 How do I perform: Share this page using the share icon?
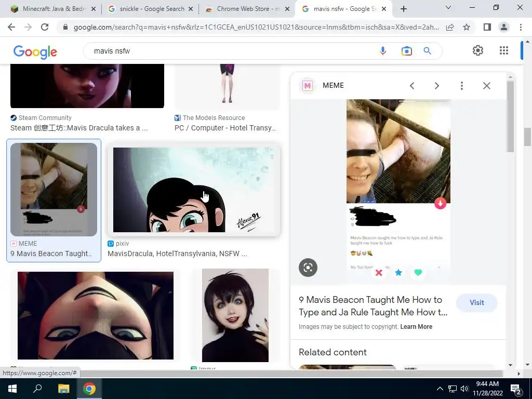[x=450, y=27]
